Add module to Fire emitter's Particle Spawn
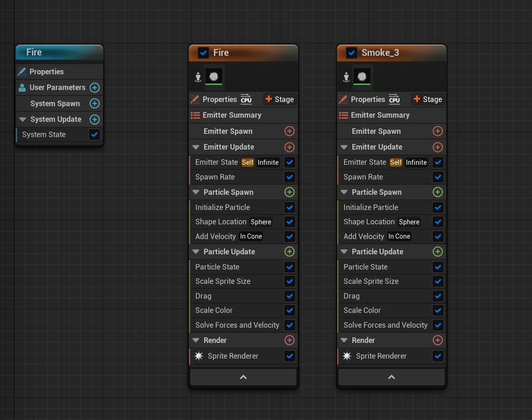Screen dimensions: 532x420 coord(290,192)
